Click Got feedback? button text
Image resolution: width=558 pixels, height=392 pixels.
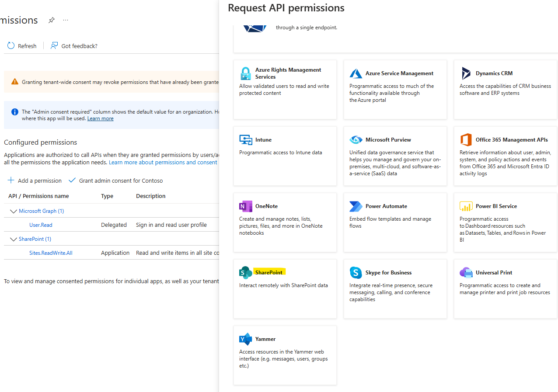pos(79,46)
